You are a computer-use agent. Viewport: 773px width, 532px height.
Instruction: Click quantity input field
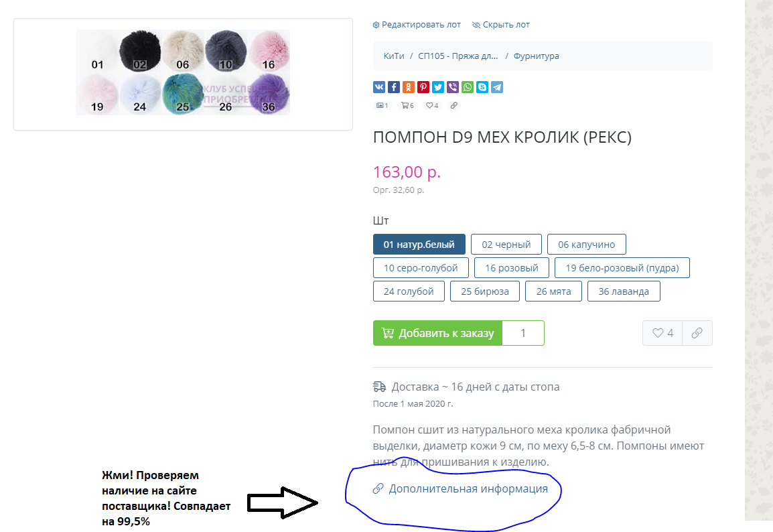pos(523,333)
